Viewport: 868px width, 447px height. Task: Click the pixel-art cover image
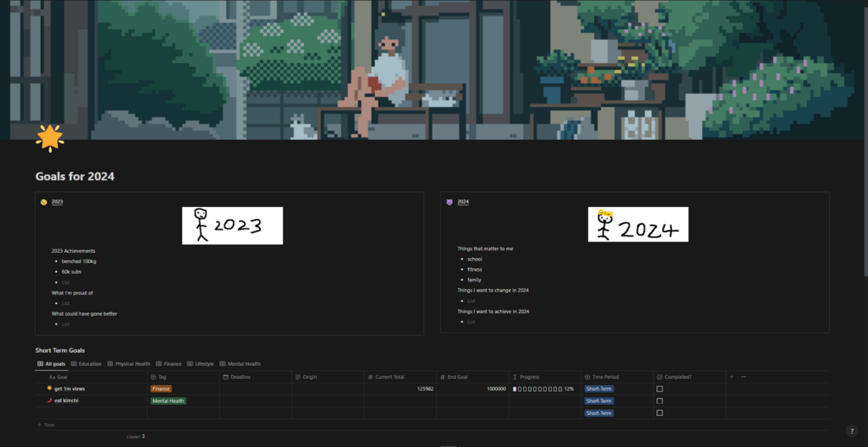coord(434,70)
